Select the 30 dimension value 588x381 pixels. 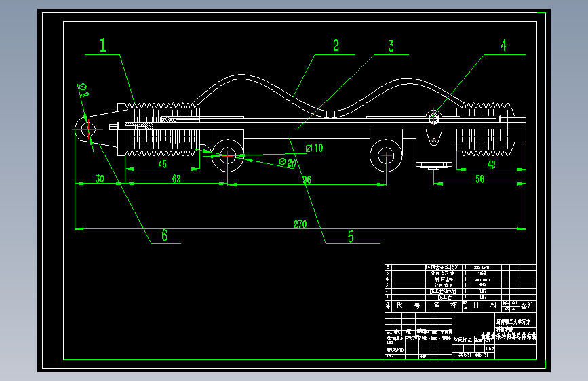(x=100, y=179)
